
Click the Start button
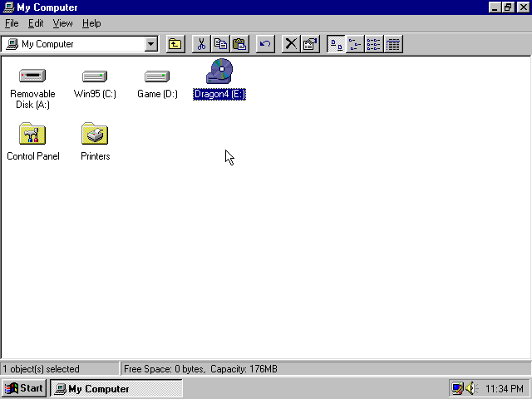click(x=23, y=388)
